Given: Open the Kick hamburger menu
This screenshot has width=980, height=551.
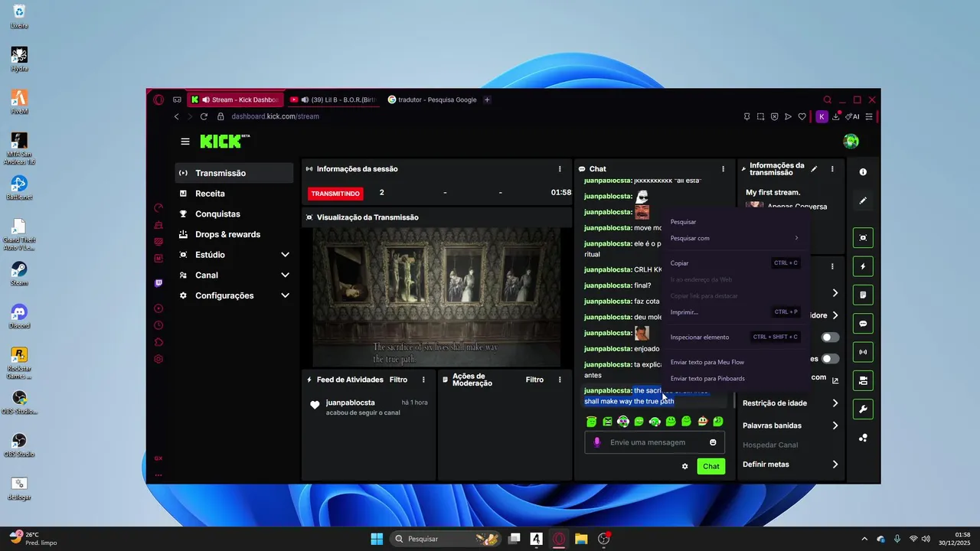Looking at the screenshot, I should pos(185,142).
